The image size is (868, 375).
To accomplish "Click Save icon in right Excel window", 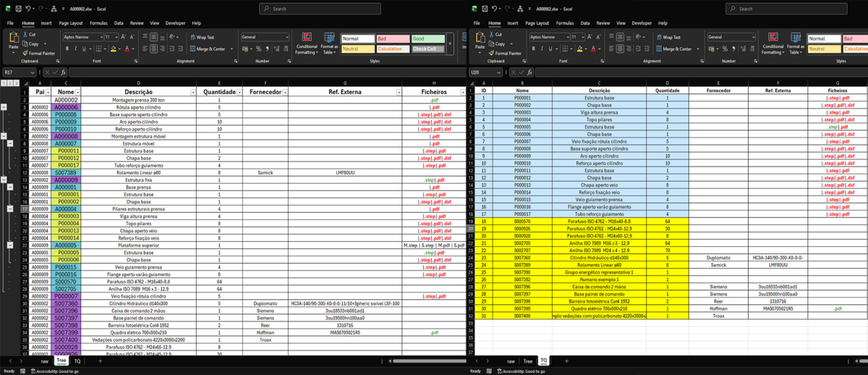I will pos(485,9).
